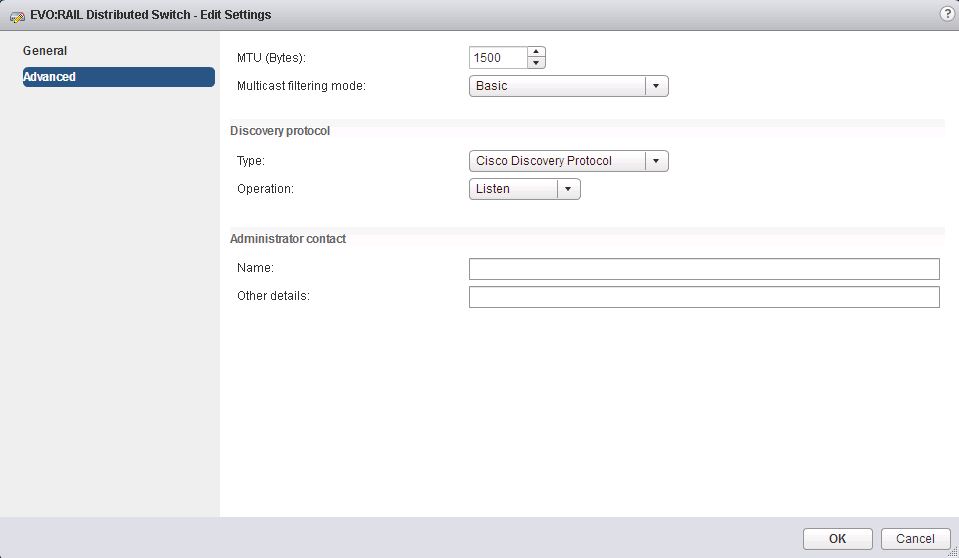Expand the Operation dropdown showing Listen

coord(513,189)
